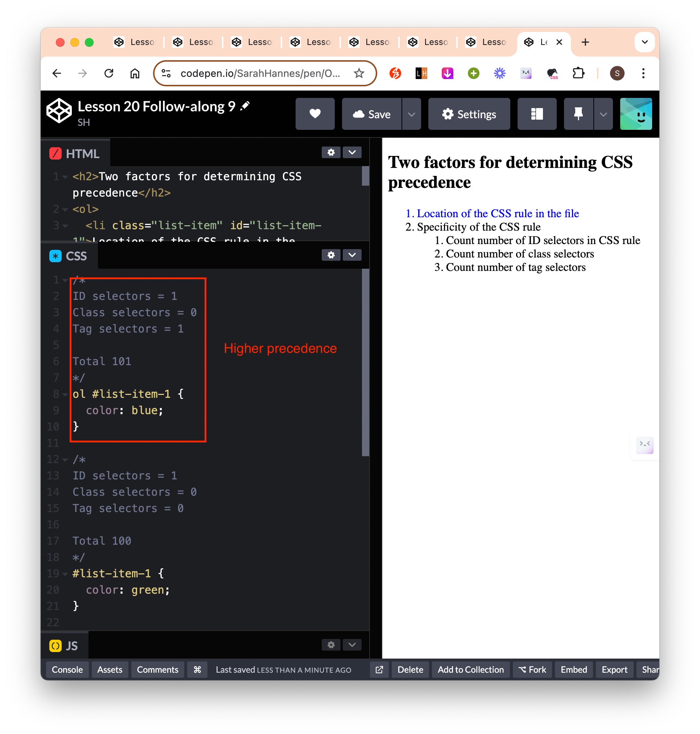Expand HTML editor options chevron
The width and height of the screenshot is (700, 734).
click(352, 152)
